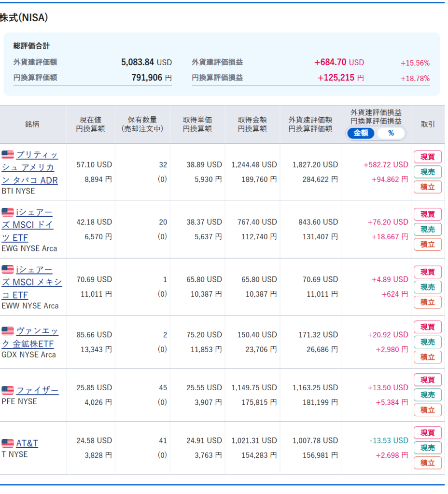The width and height of the screenshot is (448, 494).
Task: Switch profit/loss display to 金額 (amount)
Action: 361,133
